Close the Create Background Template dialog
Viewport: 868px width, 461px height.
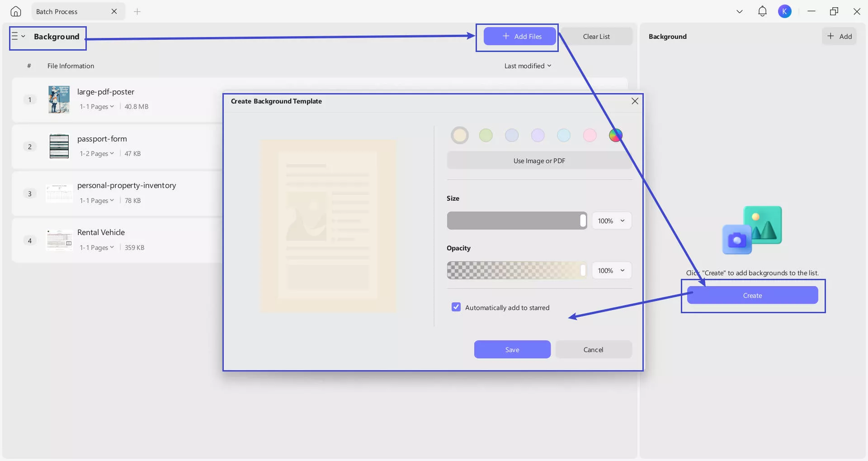635,101
